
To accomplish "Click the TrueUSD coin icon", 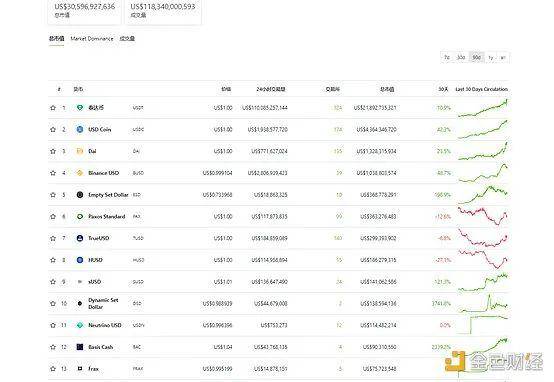I will [x=80, y=238].
